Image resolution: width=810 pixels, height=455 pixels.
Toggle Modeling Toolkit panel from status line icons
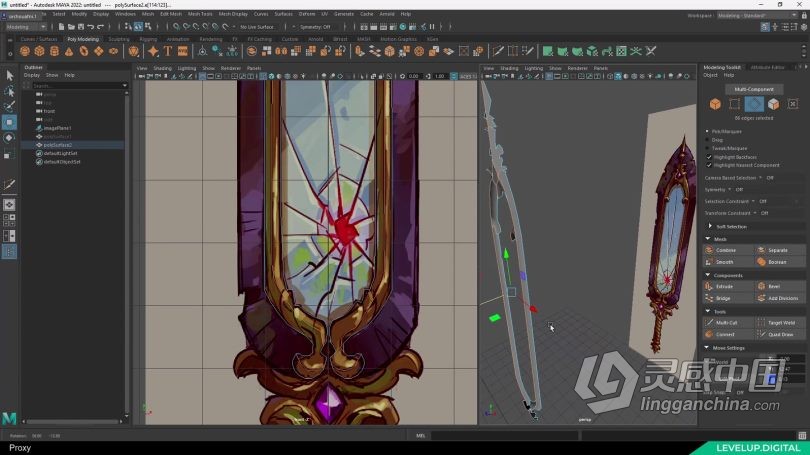[765, 27]
